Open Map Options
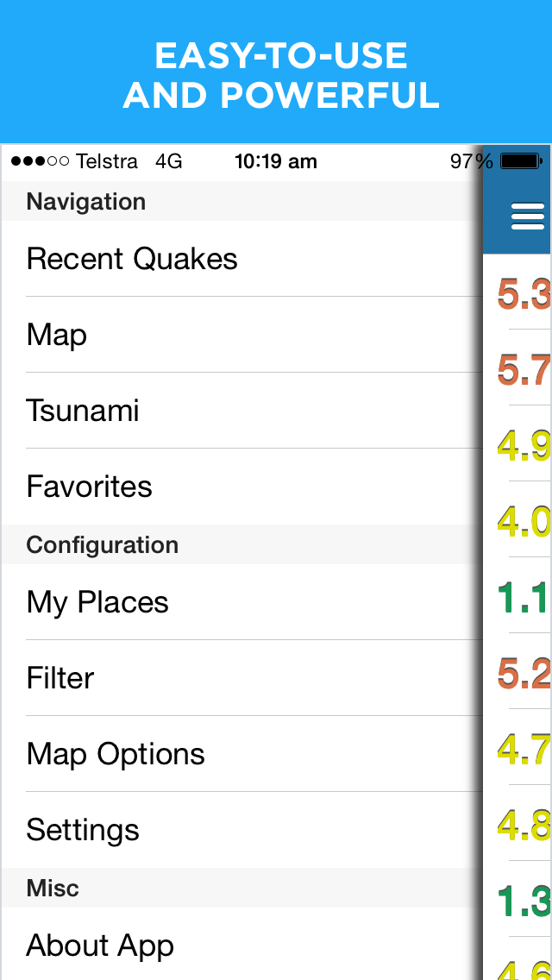 [241, 754]
